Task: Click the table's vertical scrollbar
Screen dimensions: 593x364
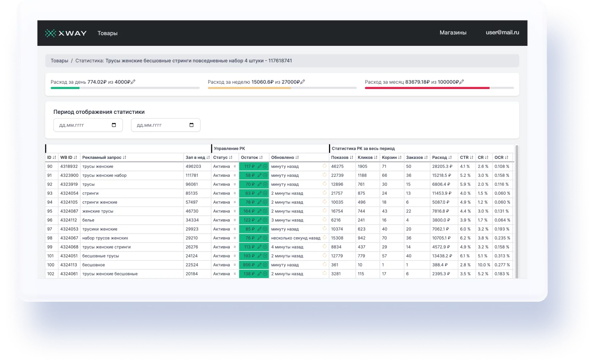Action: (517, 211)
